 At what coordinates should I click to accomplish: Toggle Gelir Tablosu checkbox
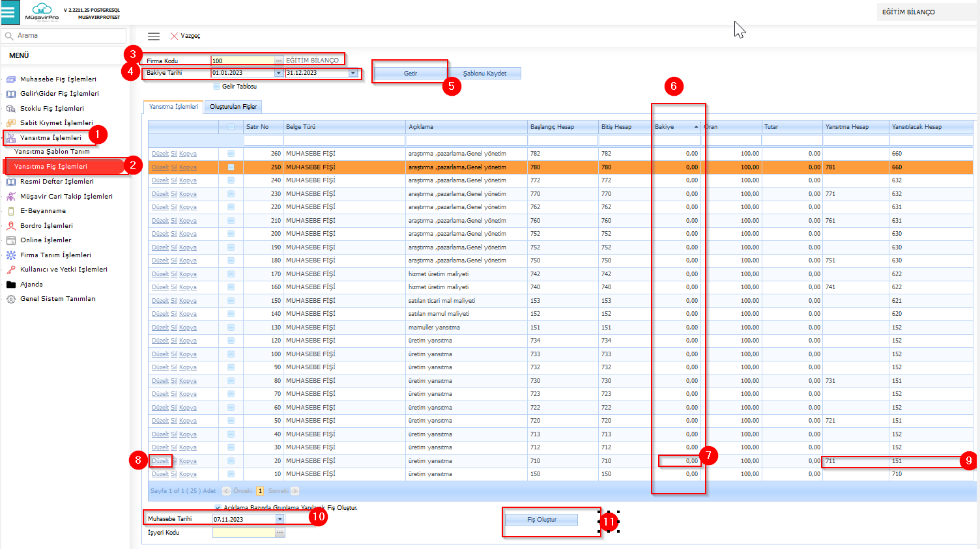coord(217,87)
